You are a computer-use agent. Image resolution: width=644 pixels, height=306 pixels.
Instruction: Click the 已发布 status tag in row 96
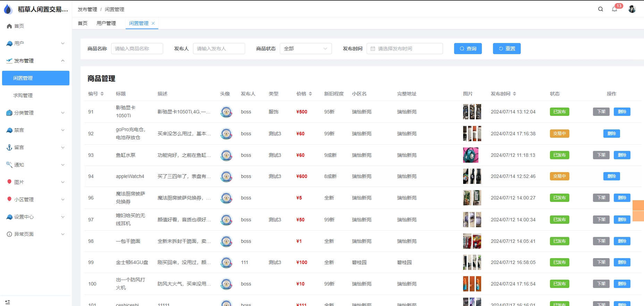(x=560, y=198)
